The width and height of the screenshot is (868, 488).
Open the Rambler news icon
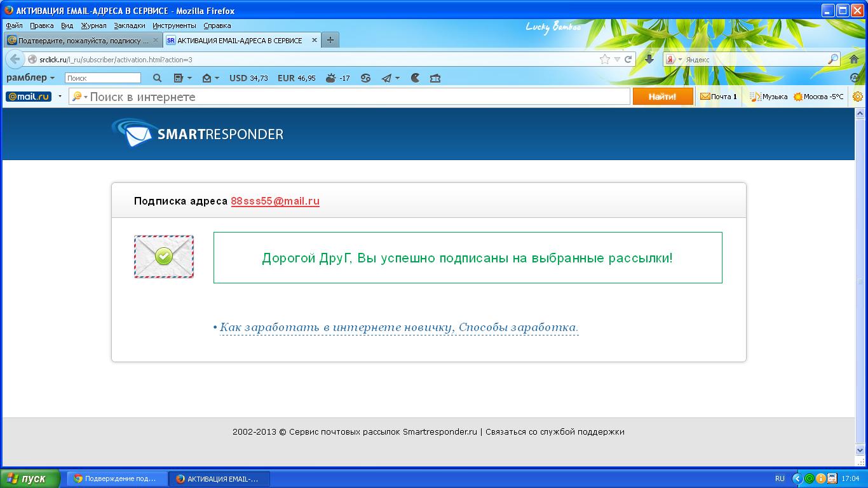point(179,78)
